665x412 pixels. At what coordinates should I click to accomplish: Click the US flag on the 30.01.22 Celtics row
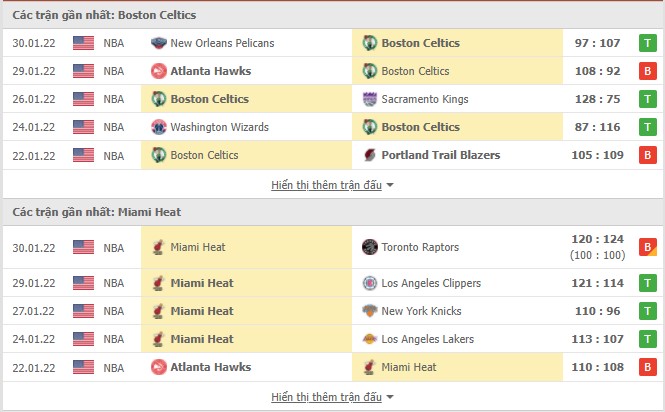[83, 43]
